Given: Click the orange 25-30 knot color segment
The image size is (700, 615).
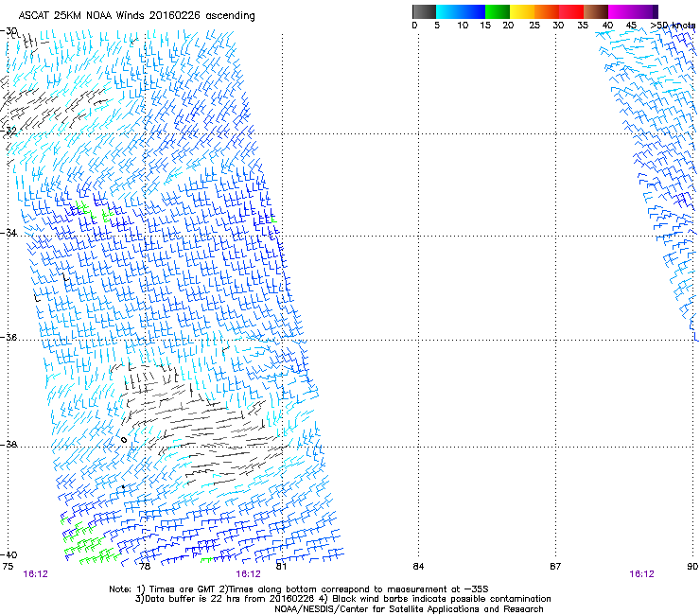Looking at the screenshot, I should 547,11.
